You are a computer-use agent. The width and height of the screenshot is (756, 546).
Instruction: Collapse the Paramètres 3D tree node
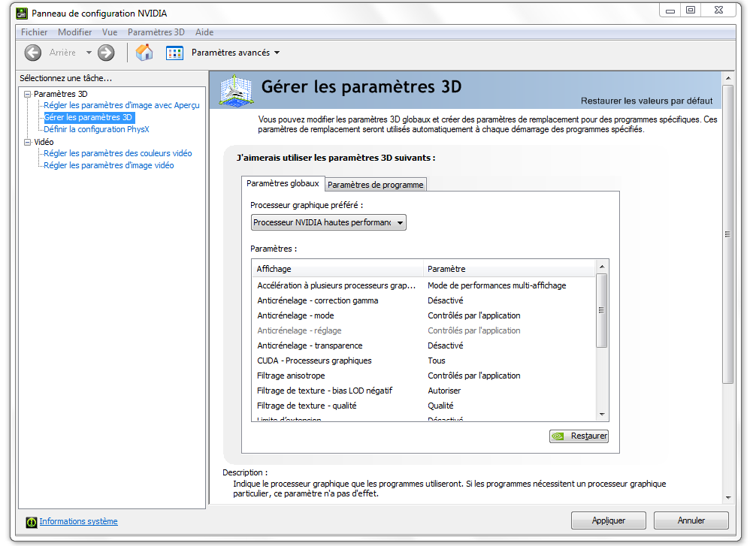tap(28, 94)
